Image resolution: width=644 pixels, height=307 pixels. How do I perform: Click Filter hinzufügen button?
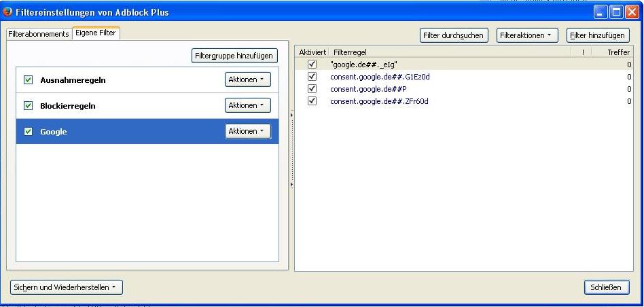(598, 35)
